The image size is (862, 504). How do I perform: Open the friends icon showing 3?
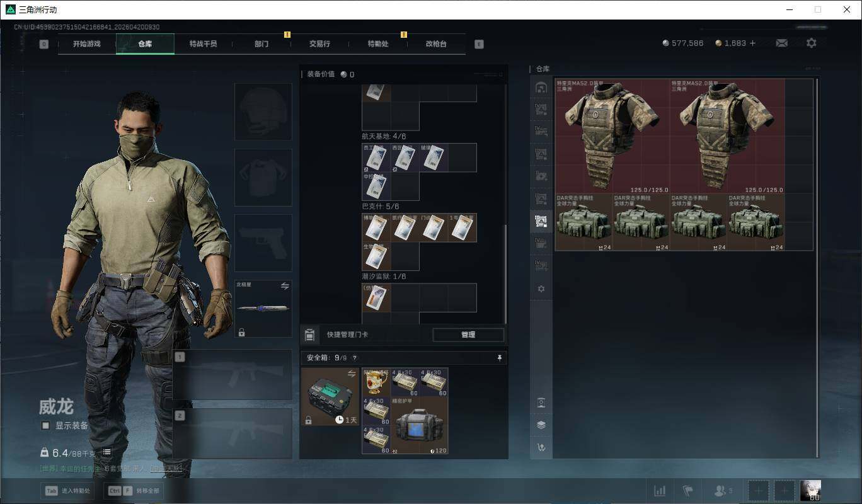click(x=722, y=490)
